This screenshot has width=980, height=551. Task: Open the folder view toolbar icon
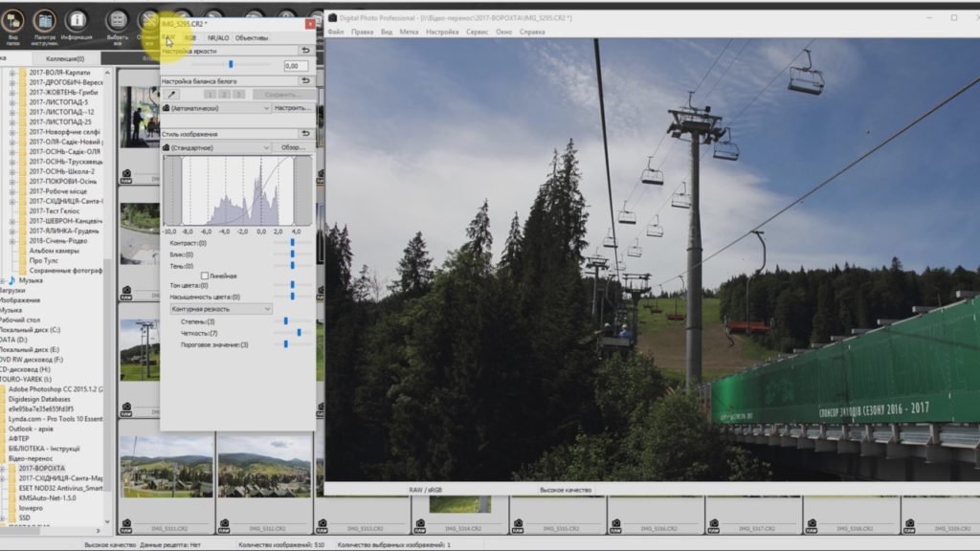(x=12, y=23)
